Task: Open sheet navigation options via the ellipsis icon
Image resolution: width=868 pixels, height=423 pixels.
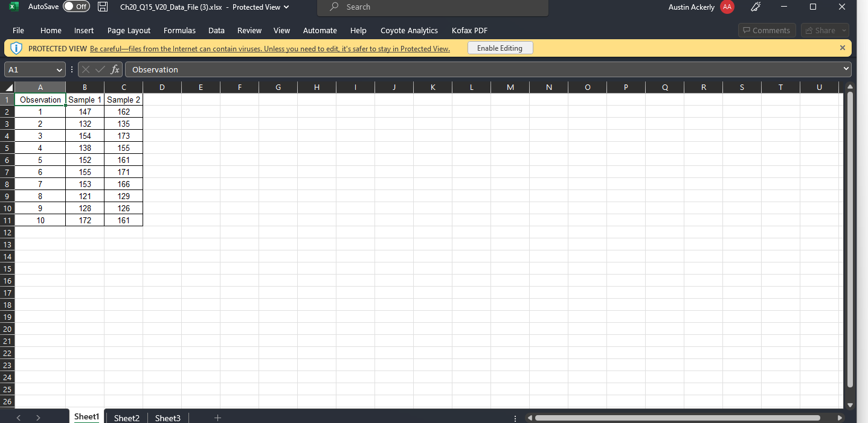Action: pyautogui.click(x=515, y=418)
